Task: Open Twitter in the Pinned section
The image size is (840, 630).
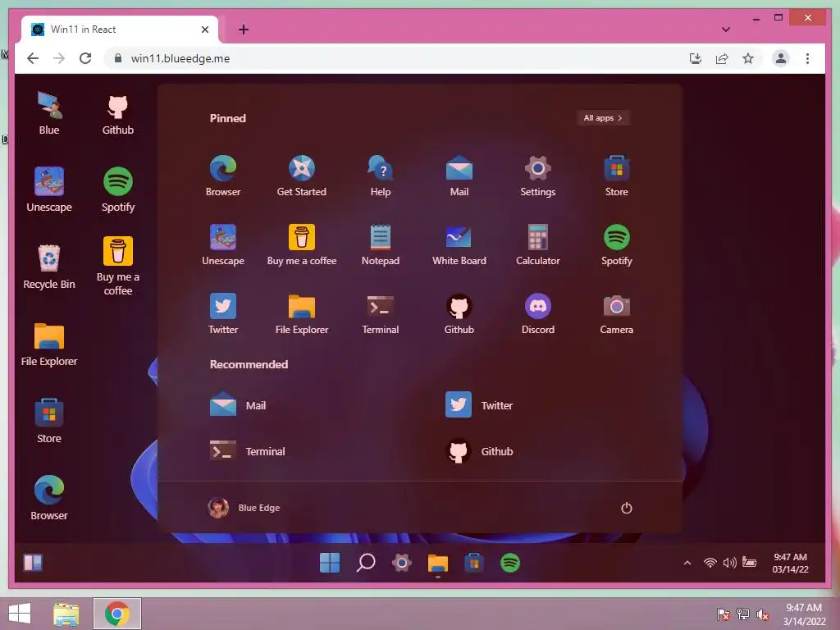Action: [x=223, y=314]
